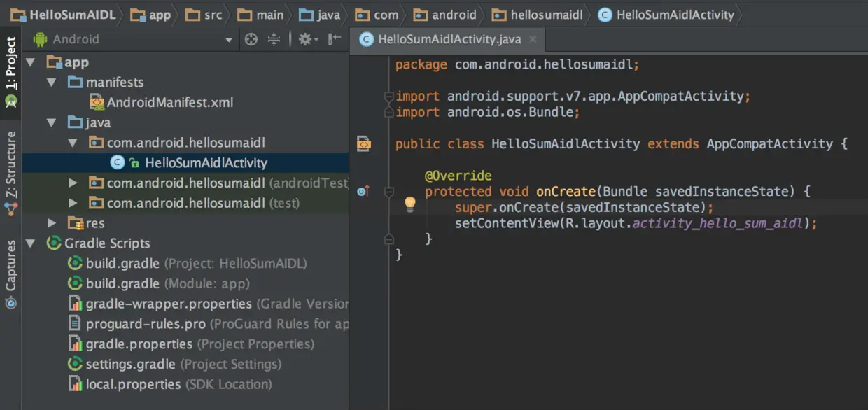Click the yellow lightbulb intention icon

[x=410, y=204]
